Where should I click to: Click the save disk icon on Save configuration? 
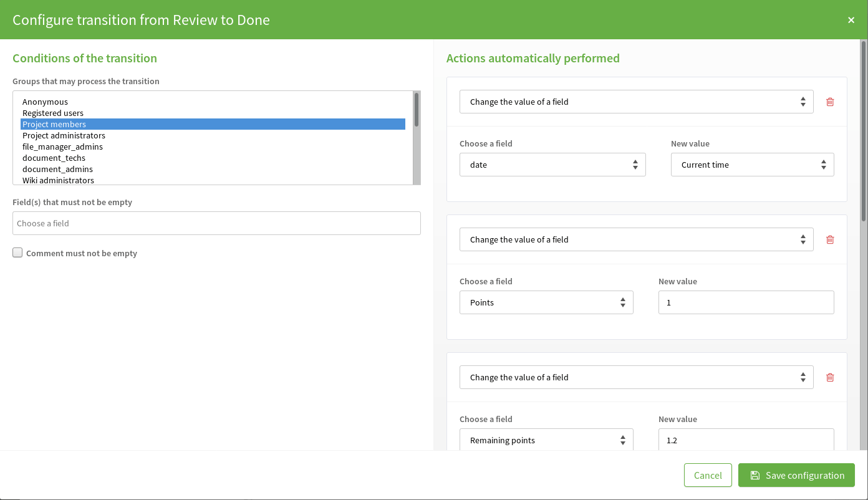tap(755, 475)
